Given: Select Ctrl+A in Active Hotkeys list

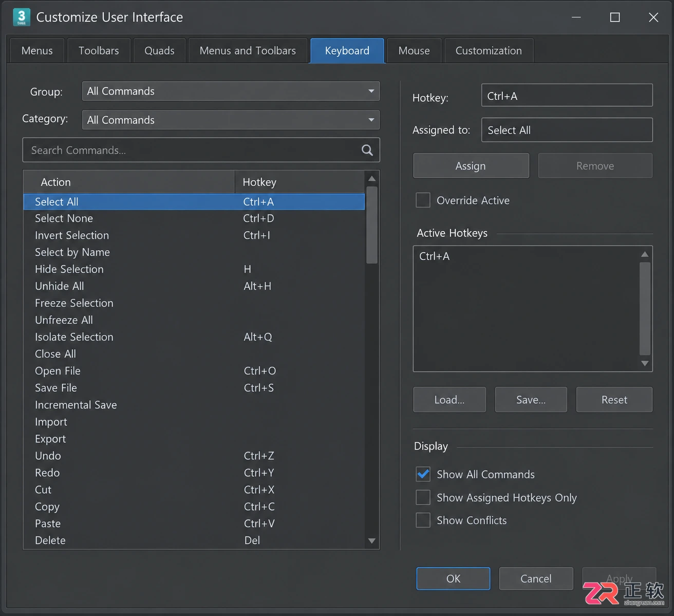Looking at the screenshot, I should (434, 256).
